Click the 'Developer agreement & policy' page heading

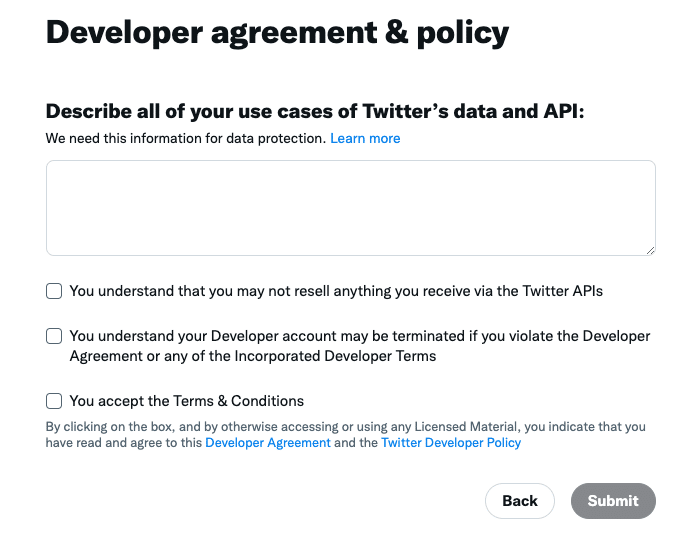[277, 33]
